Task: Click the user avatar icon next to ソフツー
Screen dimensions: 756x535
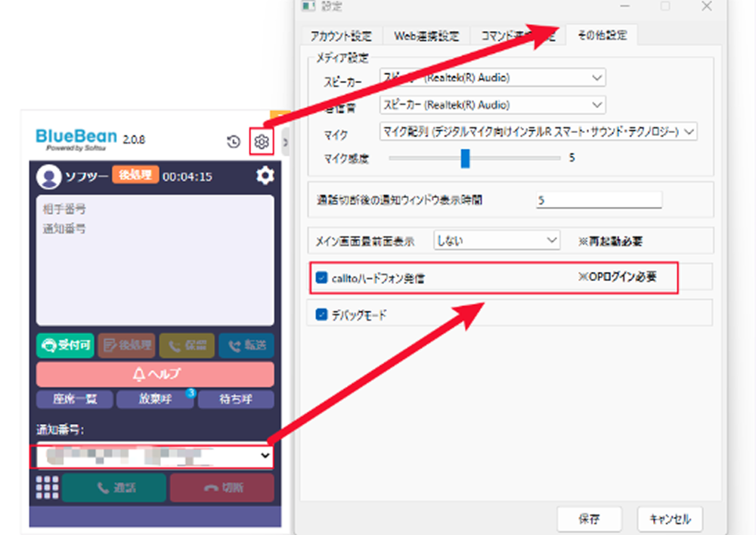Action: [50, 177]
